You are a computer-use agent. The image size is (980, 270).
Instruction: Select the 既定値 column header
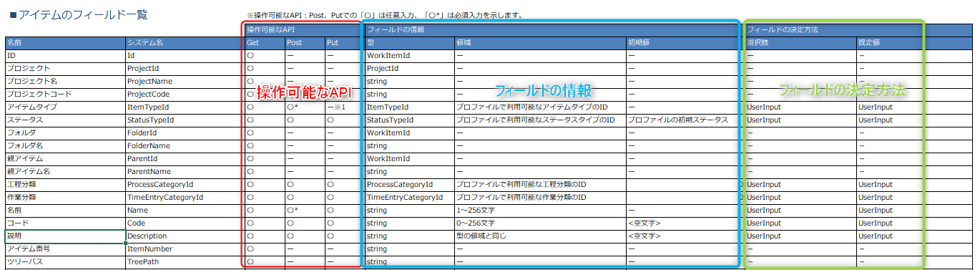click(x=915, y=43)
